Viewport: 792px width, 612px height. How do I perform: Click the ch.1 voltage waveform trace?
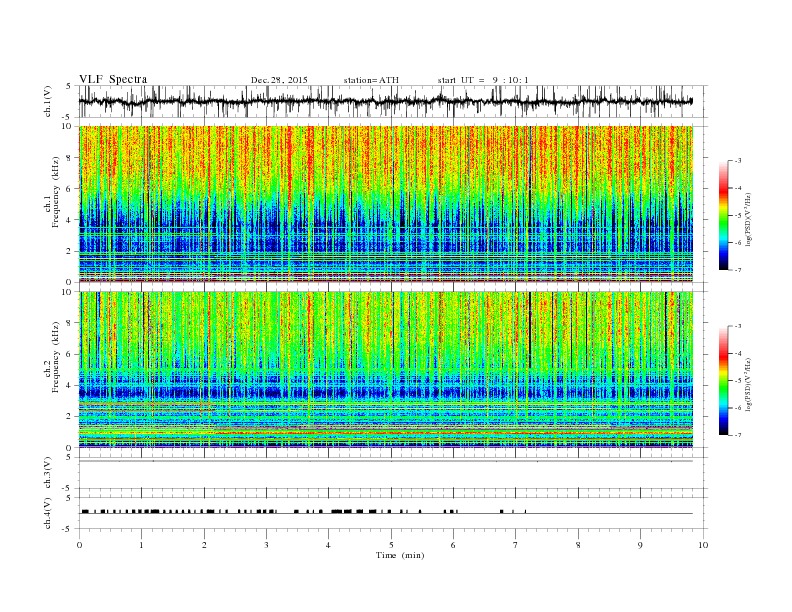pos(385,101)
